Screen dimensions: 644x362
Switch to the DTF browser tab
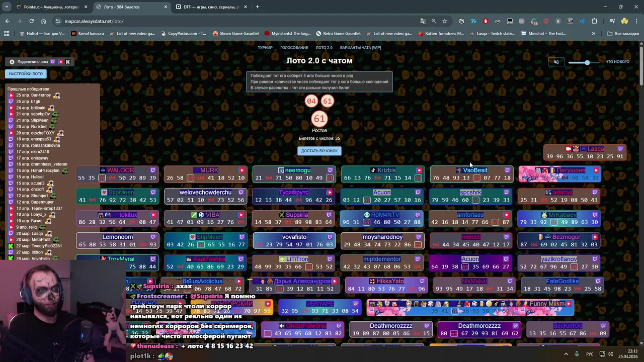point(210,7)
